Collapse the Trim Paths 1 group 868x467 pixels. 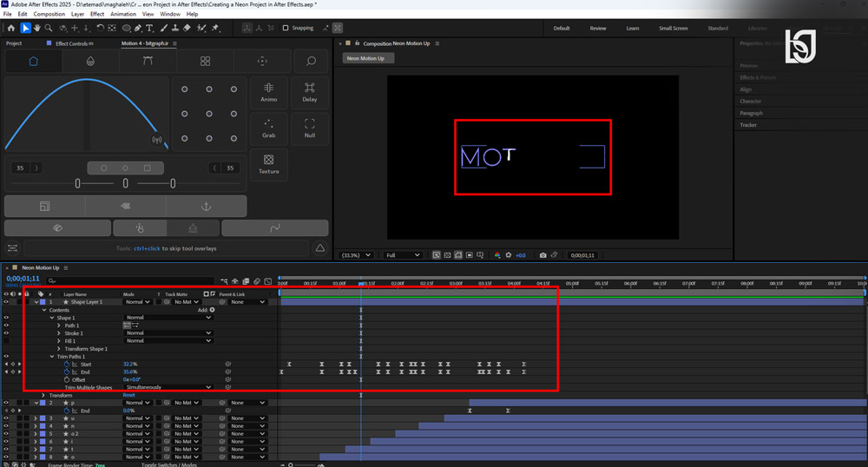pos(52,357)
